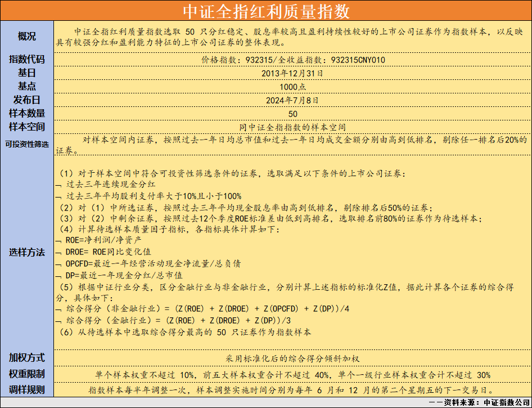Click step (4) line 计算待选样本质量因子指标

pos(170,230)
